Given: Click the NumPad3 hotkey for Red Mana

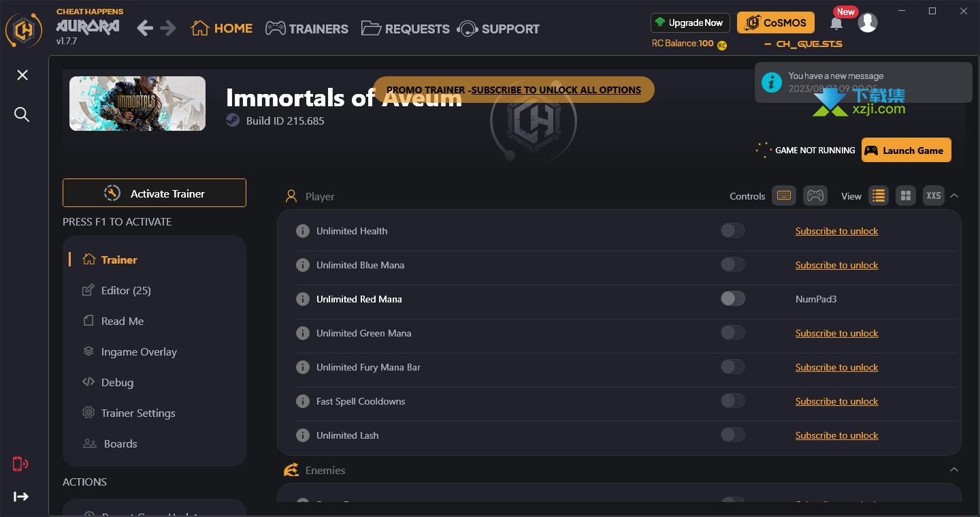Looking at the screenshot, I should coord(816,299).
